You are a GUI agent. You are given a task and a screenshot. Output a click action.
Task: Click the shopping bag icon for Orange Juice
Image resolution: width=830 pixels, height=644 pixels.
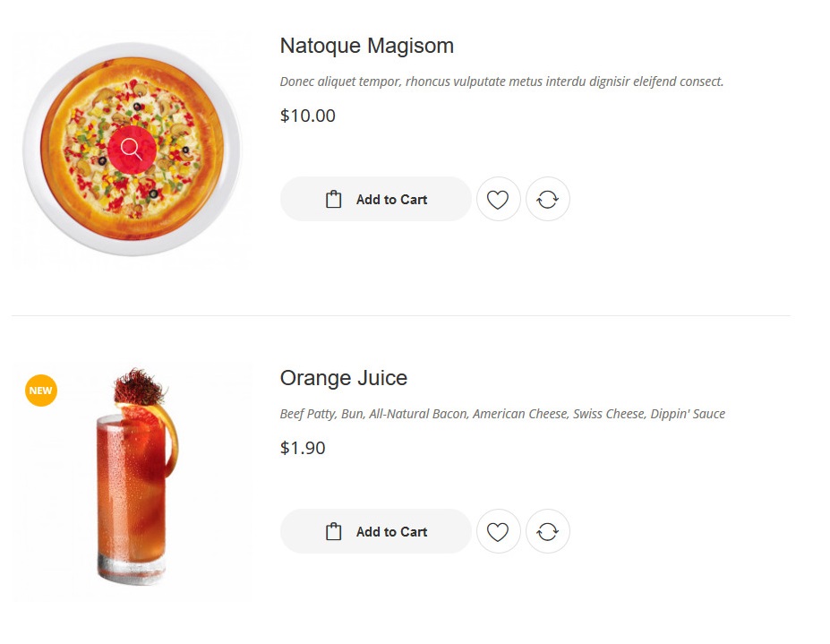tap(334, 532)
